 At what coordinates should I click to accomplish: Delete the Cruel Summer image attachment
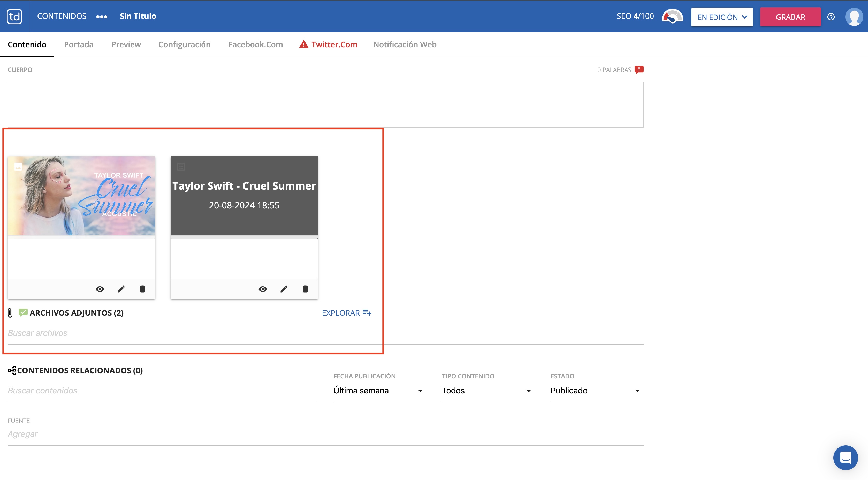(x=142, y=289)
